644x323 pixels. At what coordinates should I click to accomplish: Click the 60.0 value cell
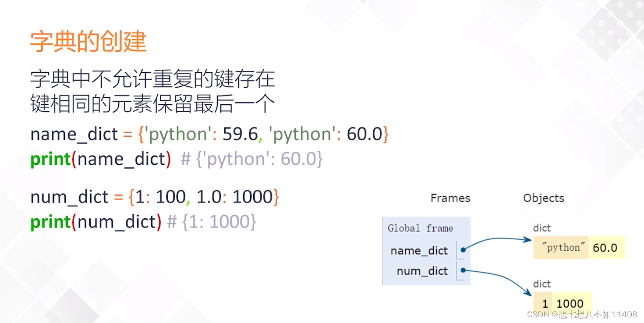click(x=607, y=248)
